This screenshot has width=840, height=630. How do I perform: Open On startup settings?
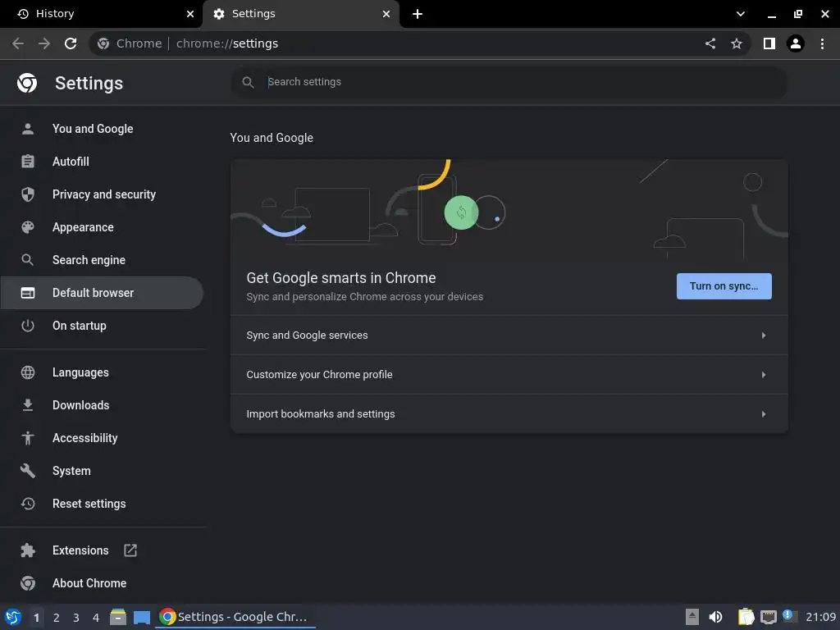click(x=102, y=325)
